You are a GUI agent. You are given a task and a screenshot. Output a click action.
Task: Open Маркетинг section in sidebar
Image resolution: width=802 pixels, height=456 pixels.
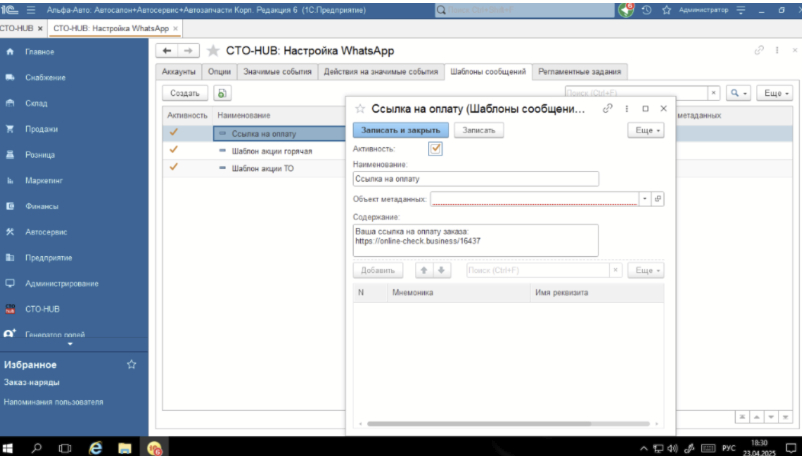43,180
